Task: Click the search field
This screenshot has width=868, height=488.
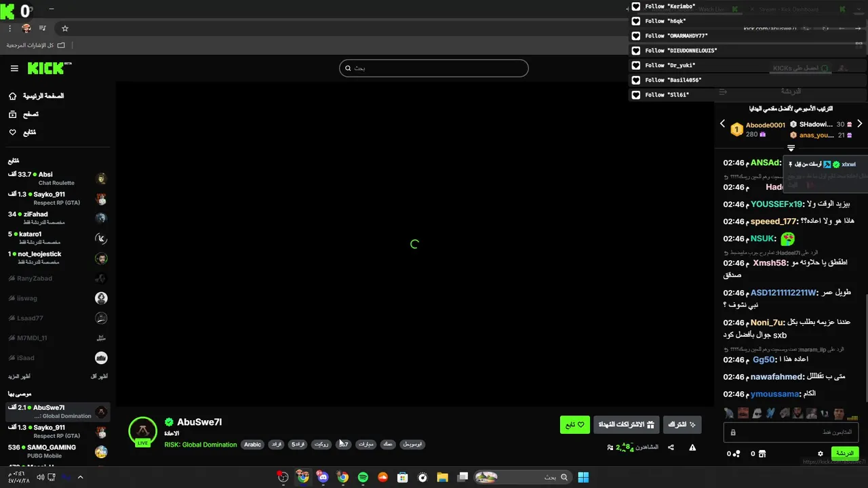Action: [x=434, y=68]
